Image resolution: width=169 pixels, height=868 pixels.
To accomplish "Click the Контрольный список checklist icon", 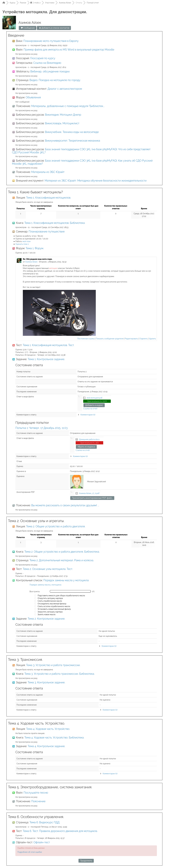I will point(14,580).
